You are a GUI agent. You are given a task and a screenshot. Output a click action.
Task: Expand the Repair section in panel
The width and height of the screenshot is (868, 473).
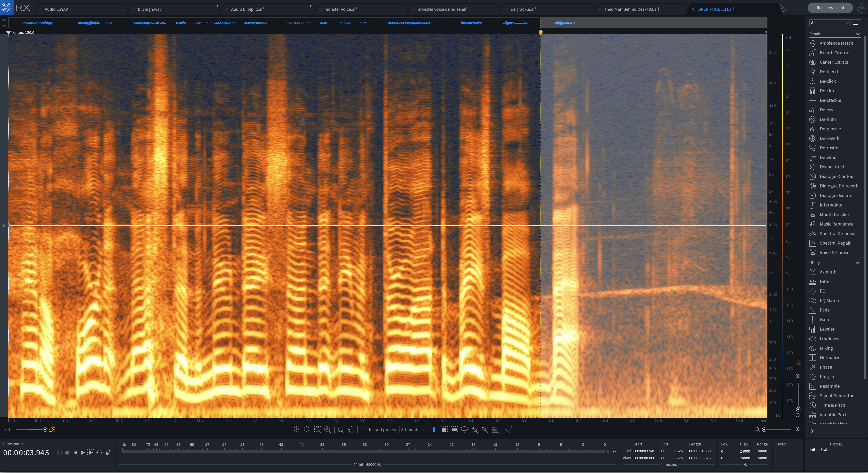(x=857, y=33)
